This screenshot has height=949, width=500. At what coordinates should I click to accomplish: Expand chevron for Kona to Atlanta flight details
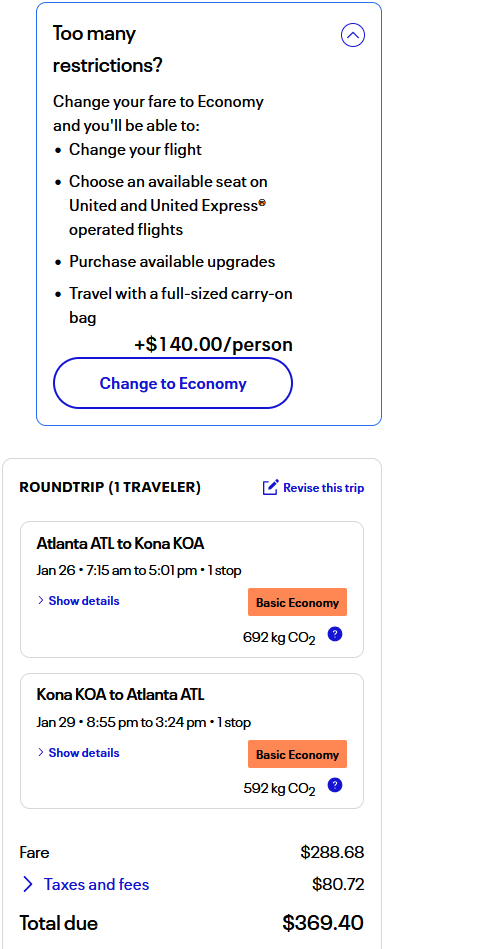pyautogui.click(x=41, y=752)
